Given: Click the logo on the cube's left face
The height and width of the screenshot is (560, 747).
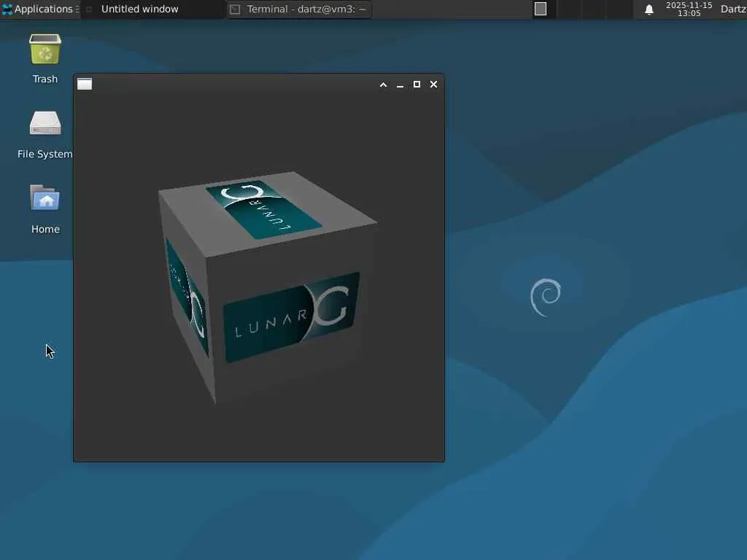Looking at the screenshot, I should coord(187,297).
